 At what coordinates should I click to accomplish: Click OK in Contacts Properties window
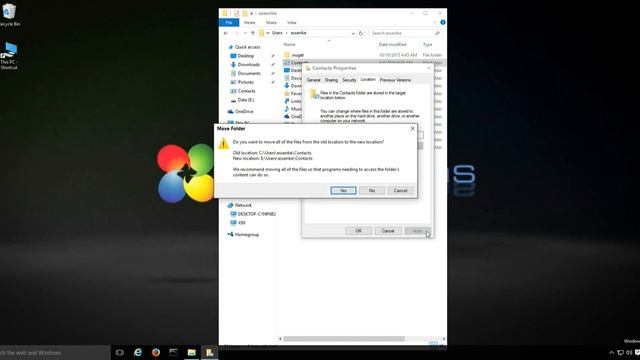(358, 231)
